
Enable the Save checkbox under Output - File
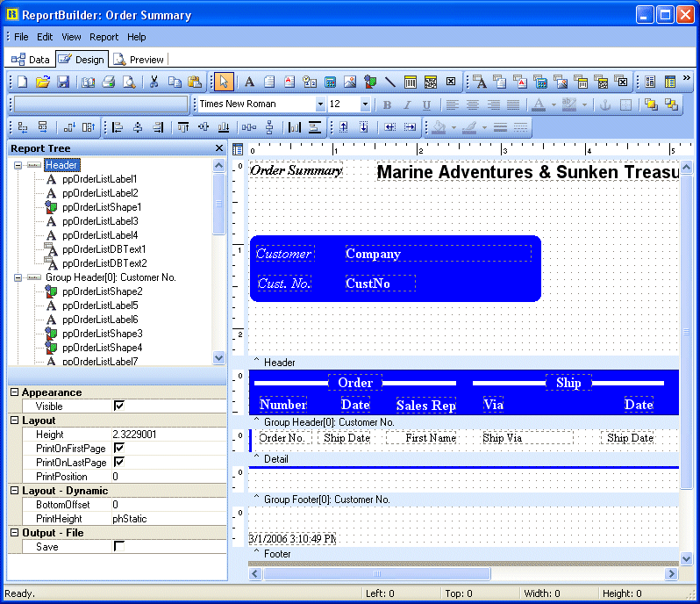click(118, 546)
